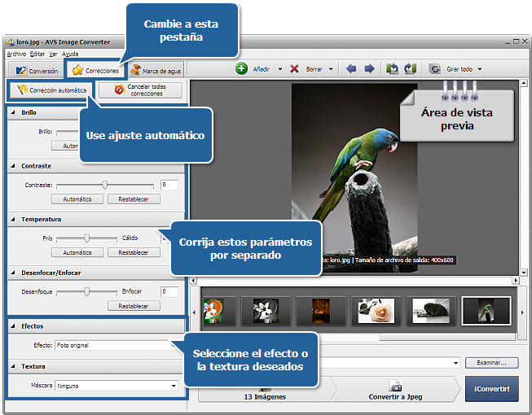Screen dimensions: 532x415
Task: Collapse the Temperatura section
Action: click(13, 219)
